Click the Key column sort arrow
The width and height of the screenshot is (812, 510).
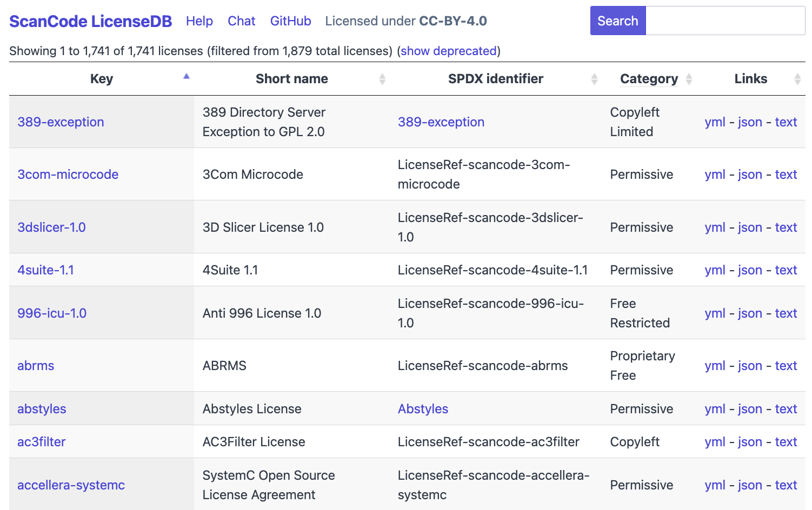coord(186,77)
